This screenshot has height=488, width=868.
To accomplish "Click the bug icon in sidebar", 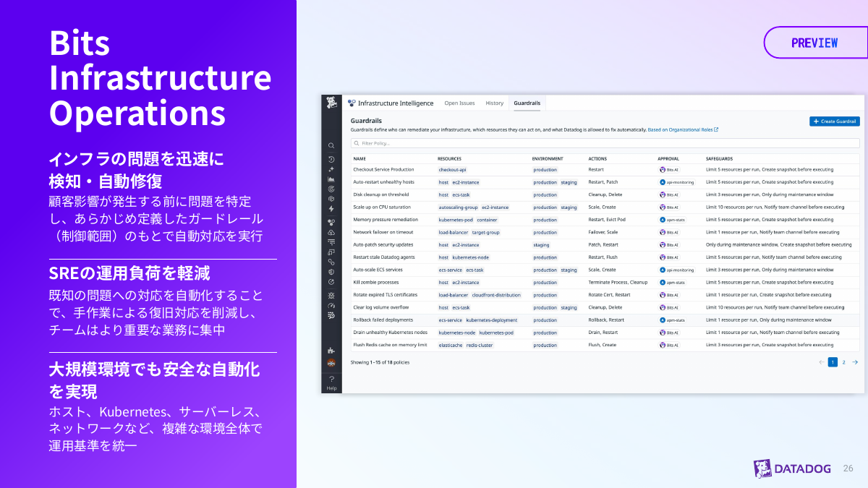I will click(x=331, y=295).
